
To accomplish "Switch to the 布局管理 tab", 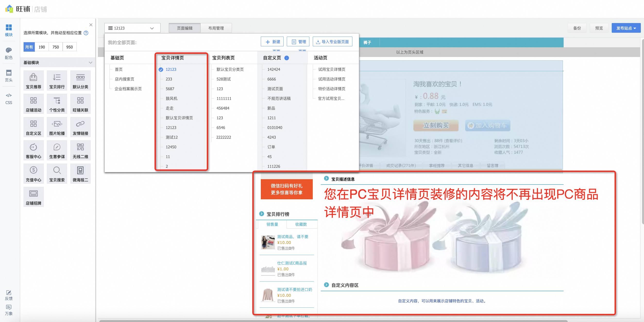I will click(x=216, y=28).
